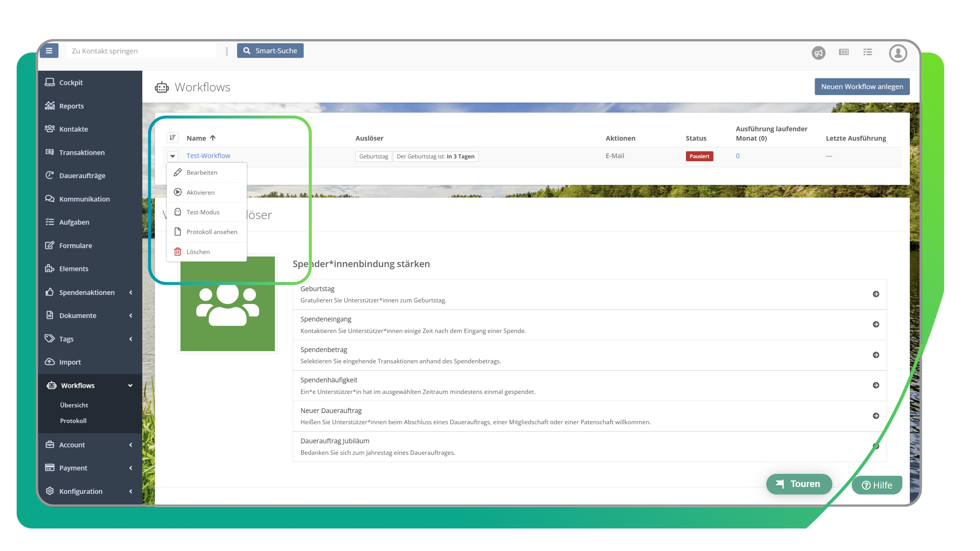Click the news feed icon in the top bar
Viewport: 980px width, 551px height.
pyautogui.click(x=843, y=53)
